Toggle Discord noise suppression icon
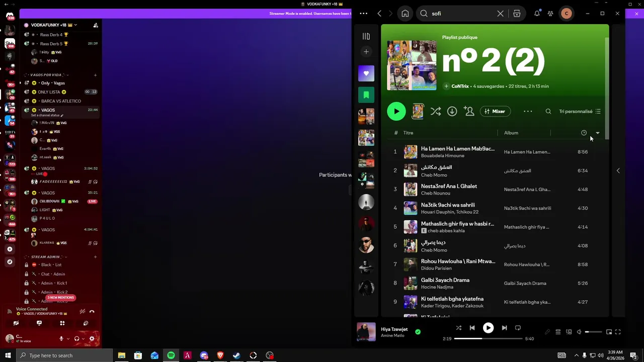This screenshot has width=644, height=362. [82, 311]
